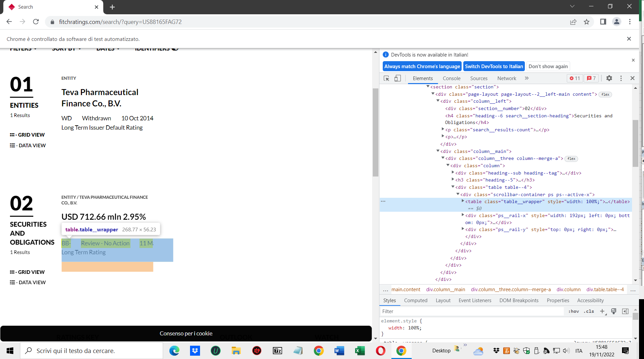
Task: Click the Elements panel scroll-down arrow
Action: (x=635, y=280)
